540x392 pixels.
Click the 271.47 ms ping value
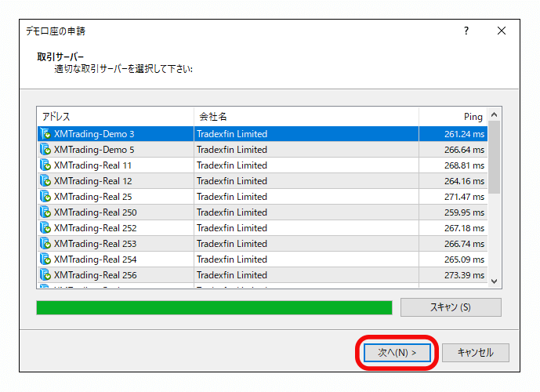pos(464,197)
